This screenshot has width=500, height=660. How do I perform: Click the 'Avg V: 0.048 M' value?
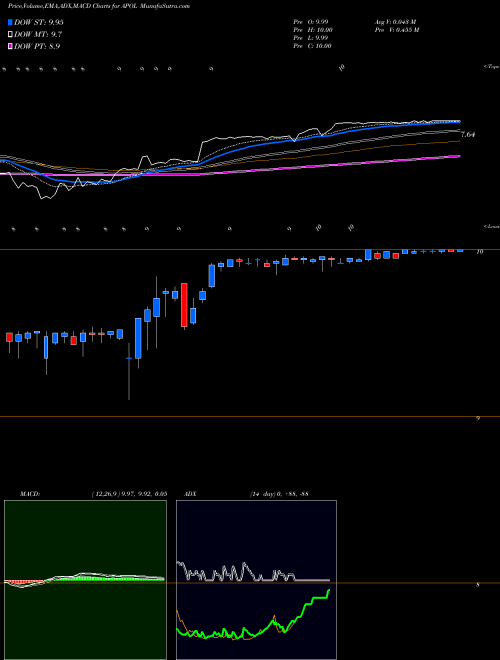(395, 21)
